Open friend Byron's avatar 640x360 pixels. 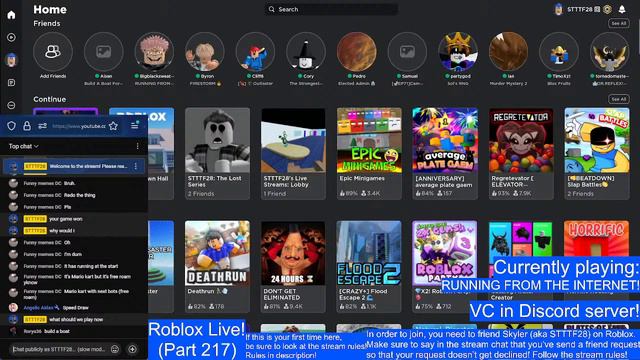coord(205,52)
